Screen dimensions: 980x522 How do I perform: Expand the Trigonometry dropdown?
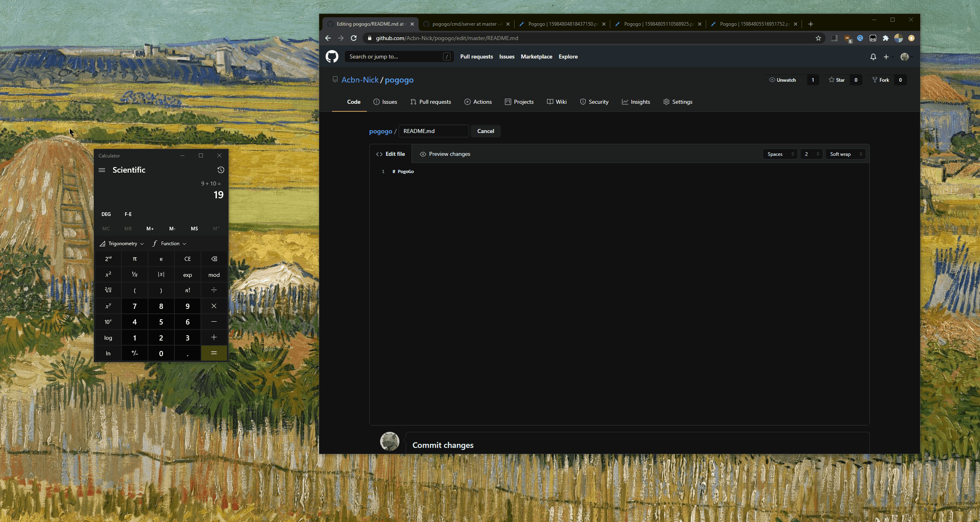(x=122, y=244)
